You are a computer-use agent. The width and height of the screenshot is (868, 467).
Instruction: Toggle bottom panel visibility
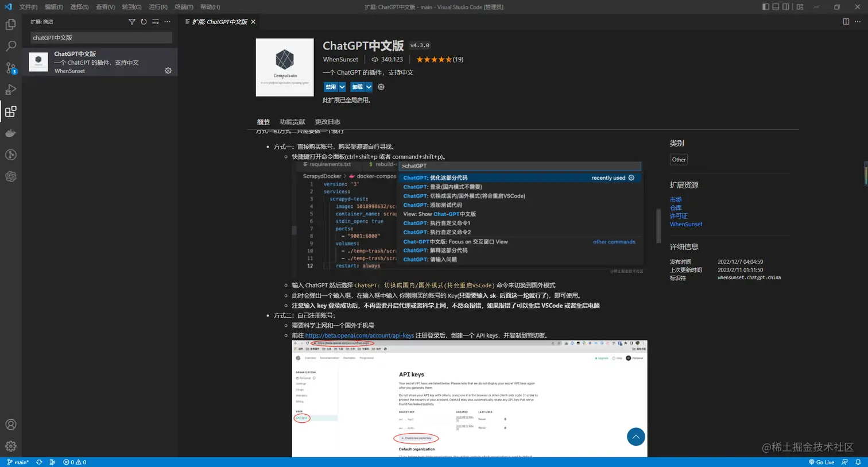coord(776,7)
